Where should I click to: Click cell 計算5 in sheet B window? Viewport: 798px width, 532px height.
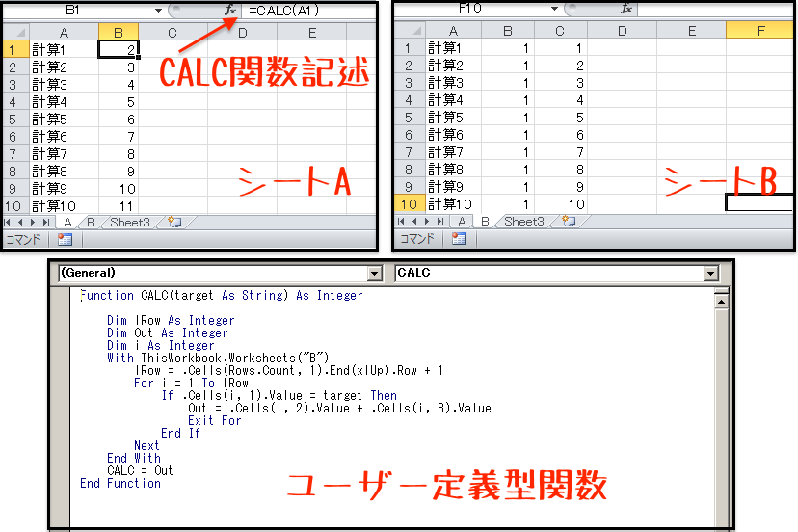point(453,118)
